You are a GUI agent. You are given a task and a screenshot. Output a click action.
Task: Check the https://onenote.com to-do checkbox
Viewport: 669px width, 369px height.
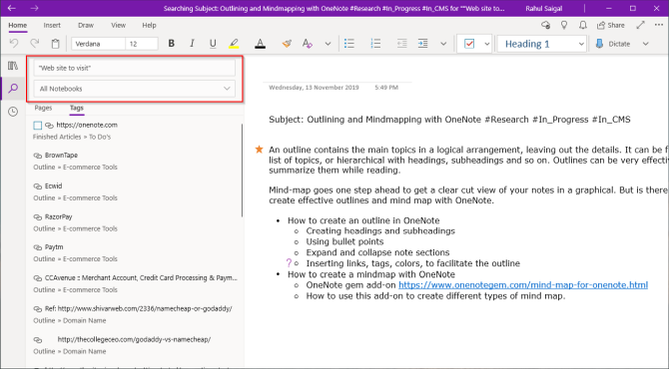pos(38,125)
